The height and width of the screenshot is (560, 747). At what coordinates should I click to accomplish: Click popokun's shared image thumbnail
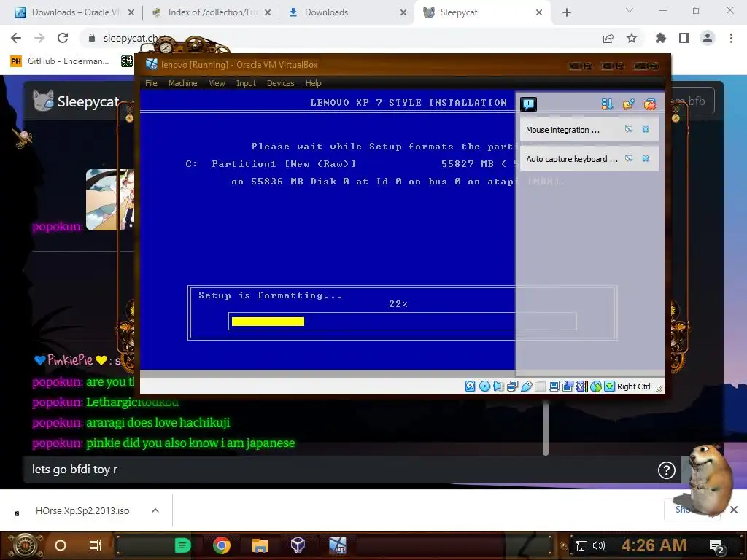coord(110,200)
